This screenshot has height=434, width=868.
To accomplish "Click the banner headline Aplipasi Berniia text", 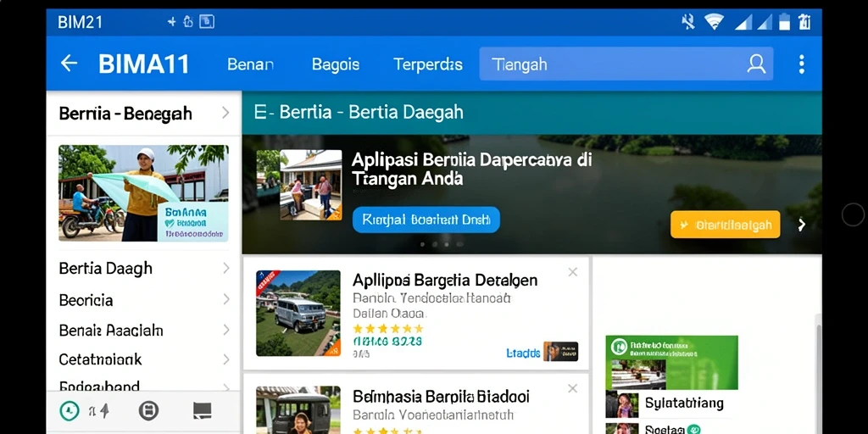I will (471, 169).
